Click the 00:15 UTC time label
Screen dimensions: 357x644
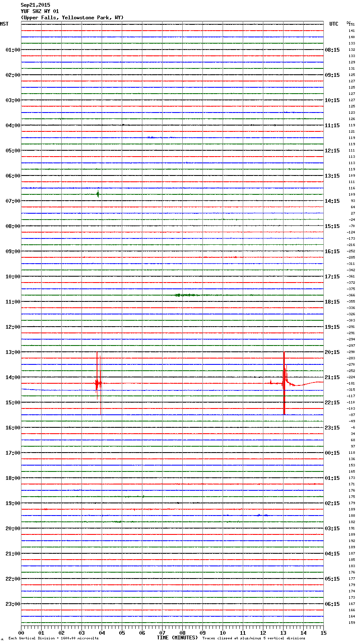(x=332, y=453)
